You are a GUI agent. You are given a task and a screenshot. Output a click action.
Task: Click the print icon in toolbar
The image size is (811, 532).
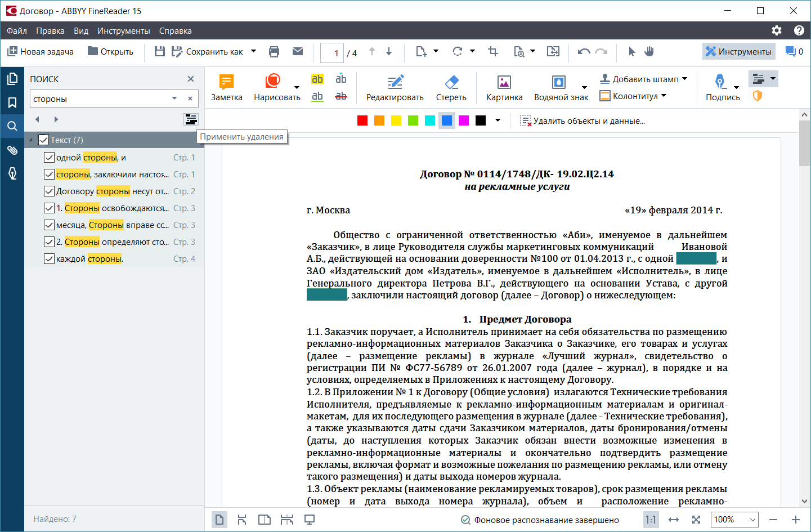[x=274, y=52]
